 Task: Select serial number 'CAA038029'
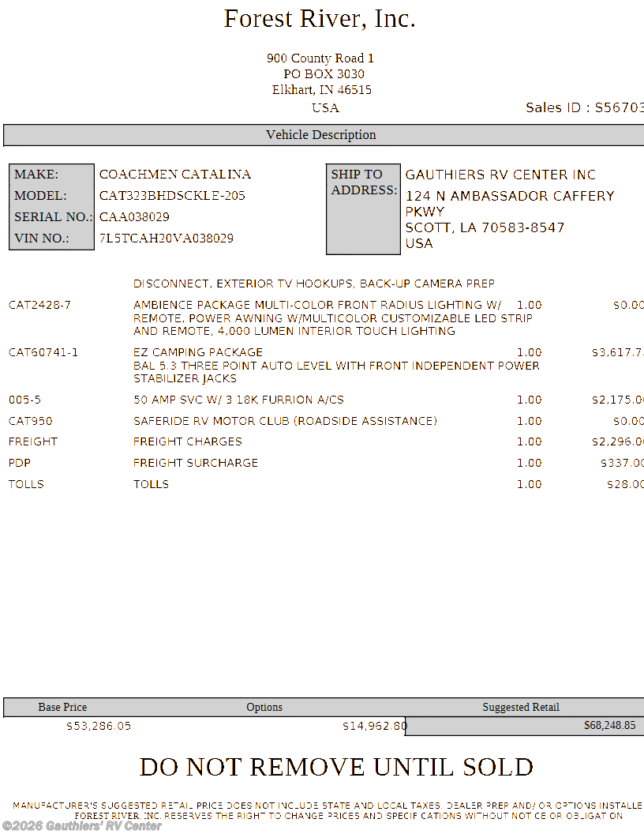pyautogui.click(x=134, y=217)
